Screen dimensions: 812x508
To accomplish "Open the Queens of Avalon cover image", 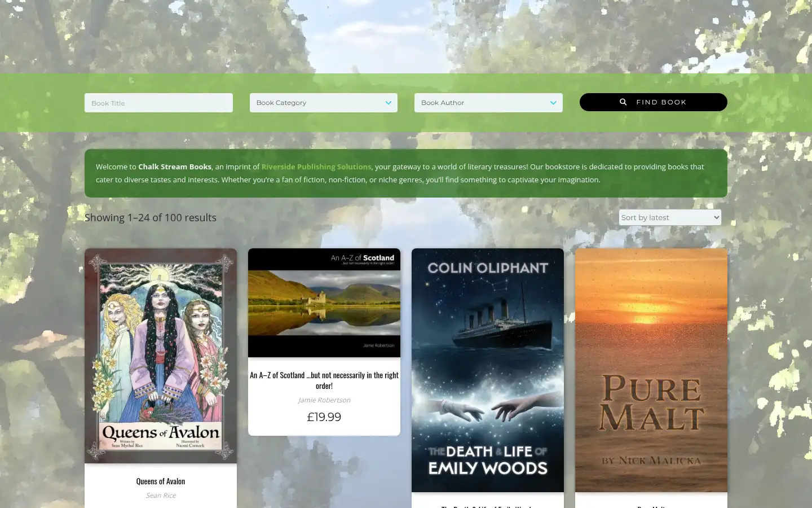I will 161,356.
